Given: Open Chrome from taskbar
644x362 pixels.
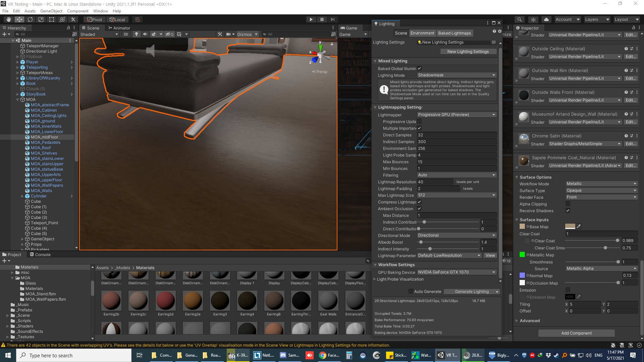Looking at the screenshot, I should (x=329, y=355).
